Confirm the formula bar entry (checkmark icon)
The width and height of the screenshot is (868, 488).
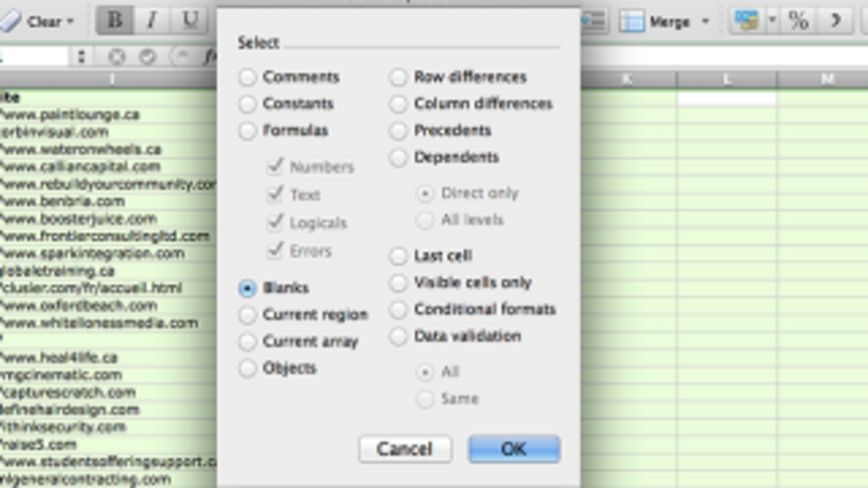pos(148,56)
